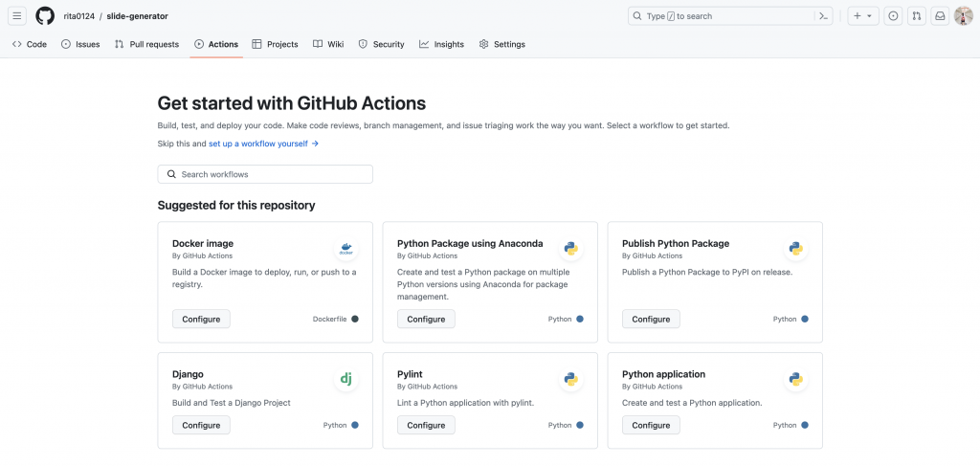980x466 pixels.
Task: Open the issues shortcut icon in header
Action: (x=893, y=16)
